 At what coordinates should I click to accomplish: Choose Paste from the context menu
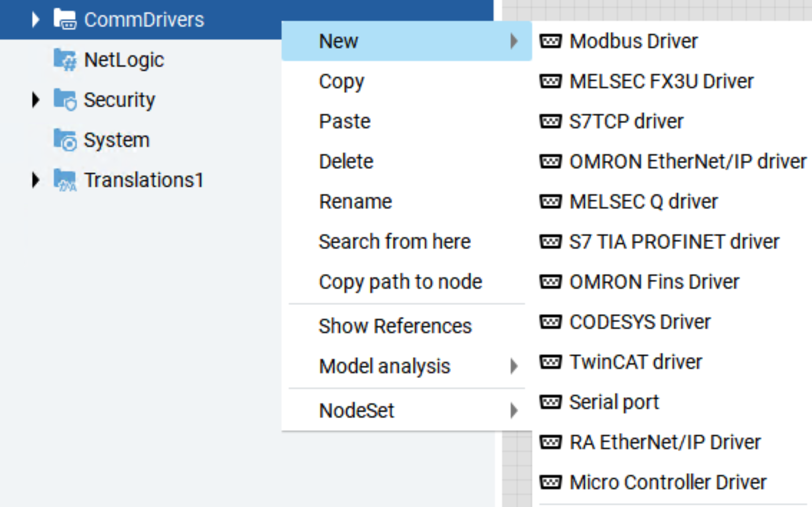click(x=407, y=122)
